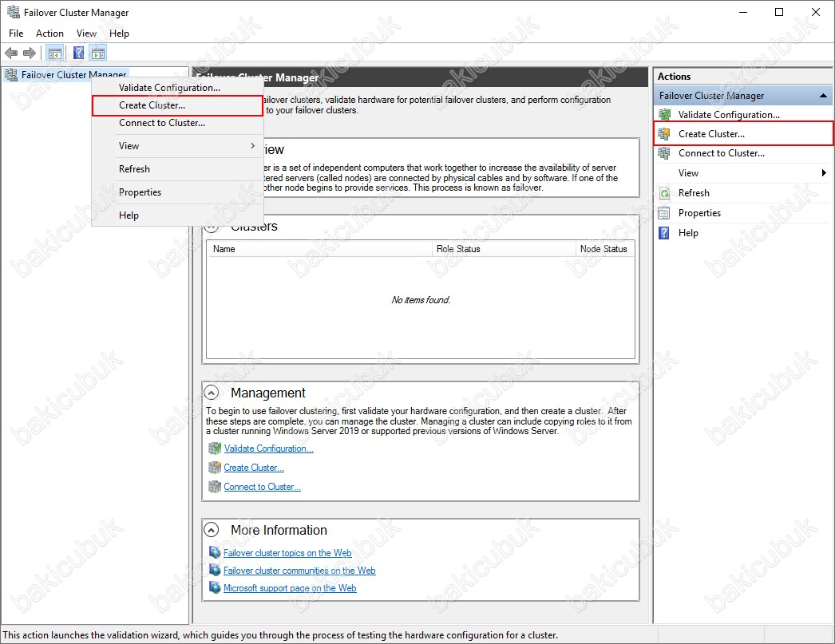The height and width of the screenshot is (644, 835).
Task: Sort clusters by the Node Status column header
Action: click(605, 248)
